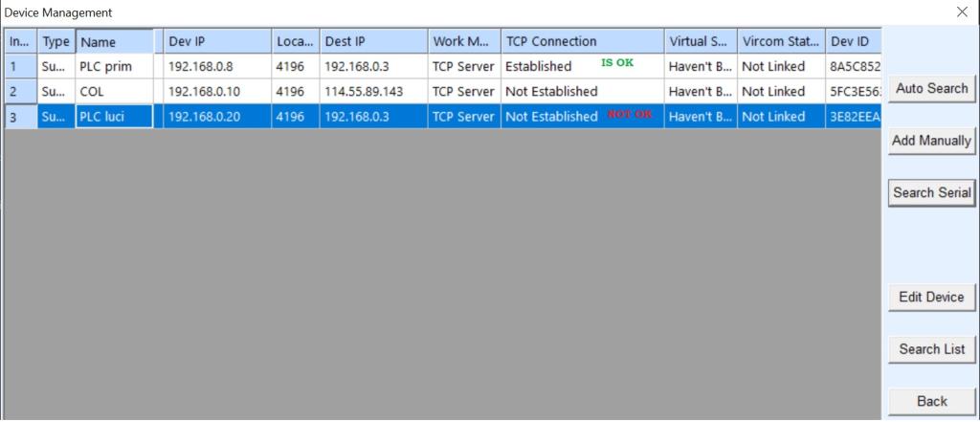The width and height of the screenshot is (980, 422).
Task: Click the Search Serial button
Action: coord(931,192)
